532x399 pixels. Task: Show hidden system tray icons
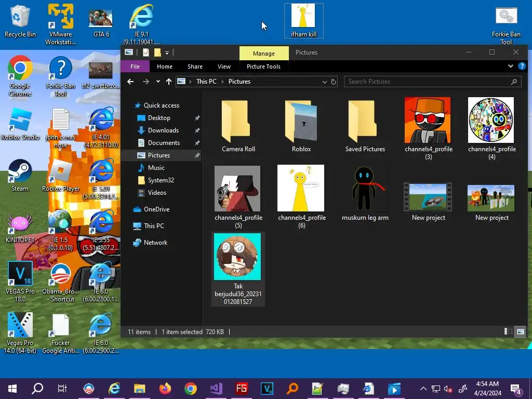423,389
